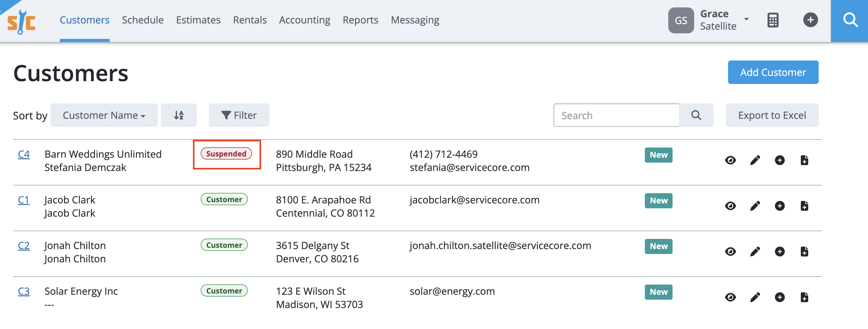Open customer link C3
Image resolution: width=868 pixels, height=329 pixels.
click(24, 291)
